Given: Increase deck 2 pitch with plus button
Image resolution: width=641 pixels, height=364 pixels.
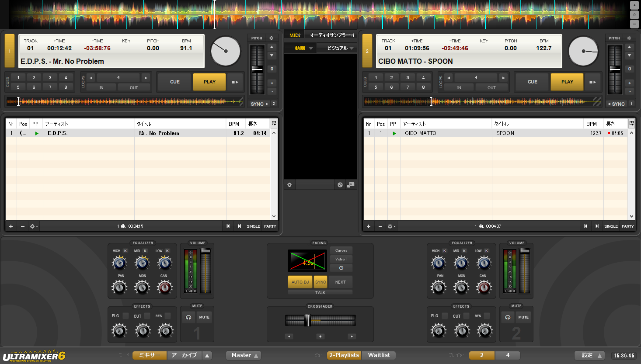Looking at the screenshot, I should [x=629, y=83].
